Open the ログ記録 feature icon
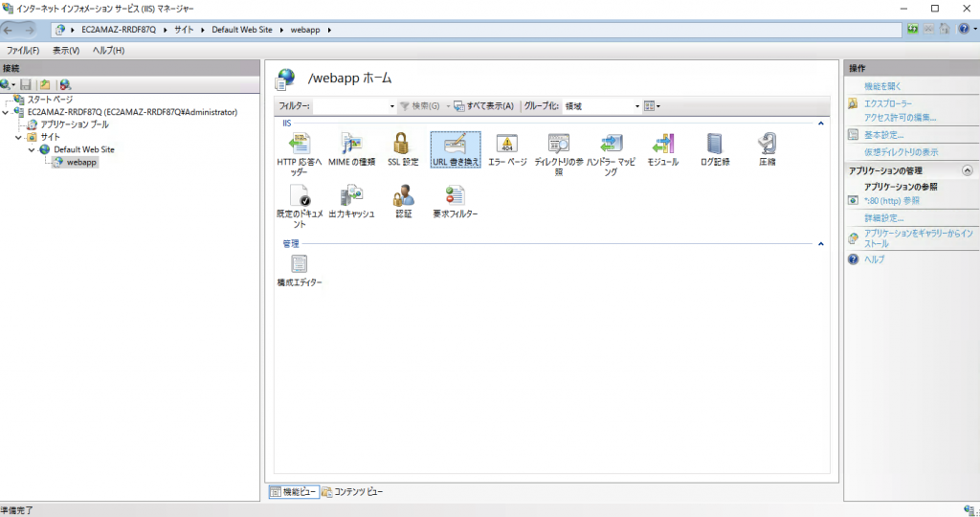This screenshot has width=980, height=517. [714, 146]
